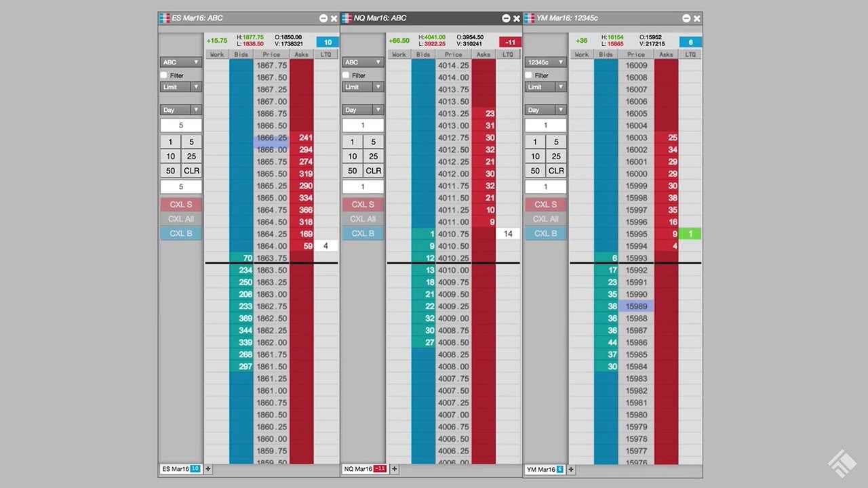868x488 pixels.
Task: Open the Day time-in-force dropdown in ES panel
Action: 181,110
